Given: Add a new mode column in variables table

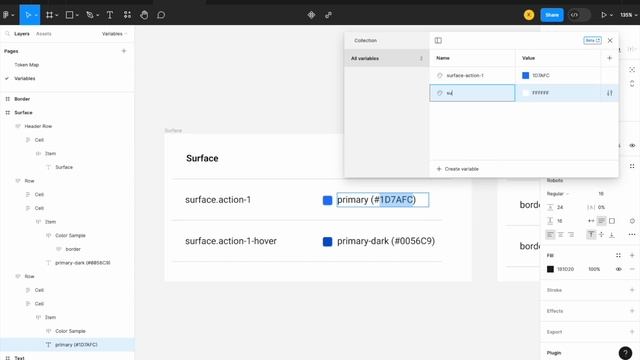Looking at the screenshot, I should [x=609, y=58].
